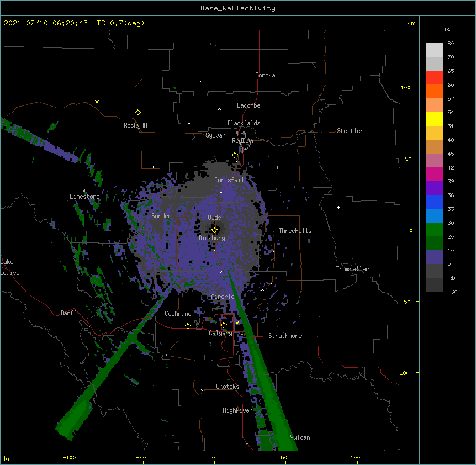Click the Vulcan city label

300,437
